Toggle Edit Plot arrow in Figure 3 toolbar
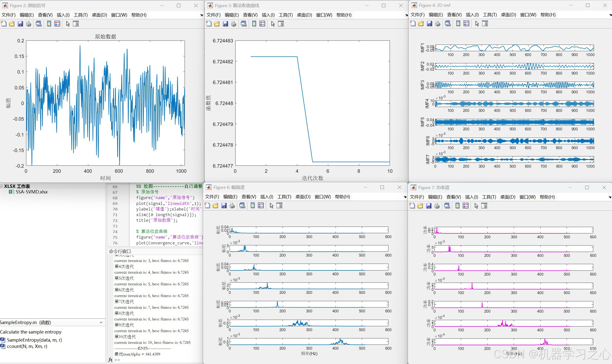Image resolution: width=612 pixels, height=364 pixels. click(x=273, y=24)
